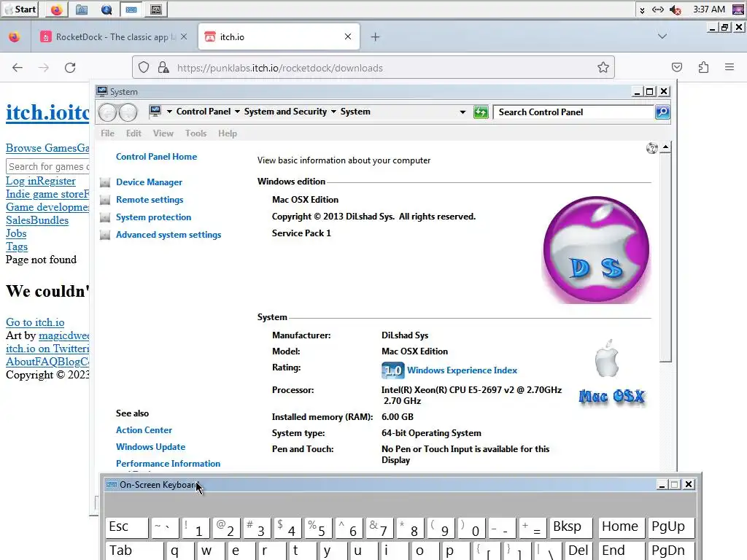747x560 pixels.
Task: Open the Help menu in System window
Action: tap(228, 133)
